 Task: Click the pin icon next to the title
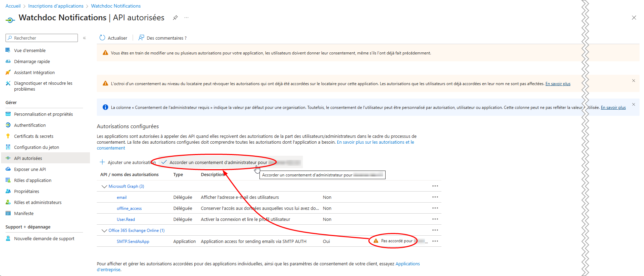175,18
